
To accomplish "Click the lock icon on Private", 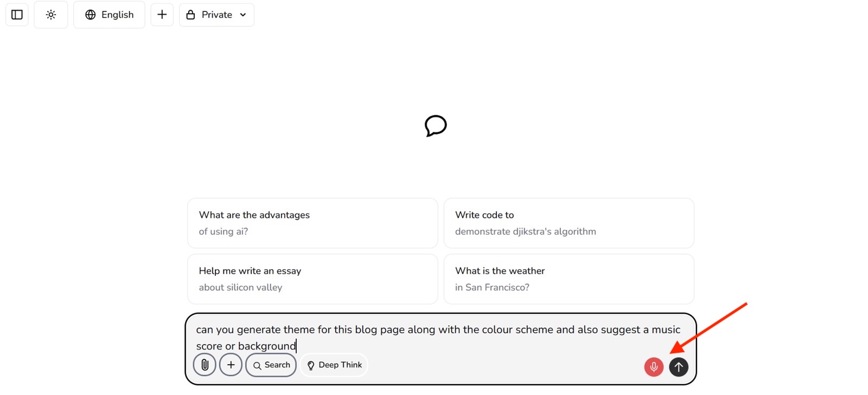I will click(x=190, y=15).
